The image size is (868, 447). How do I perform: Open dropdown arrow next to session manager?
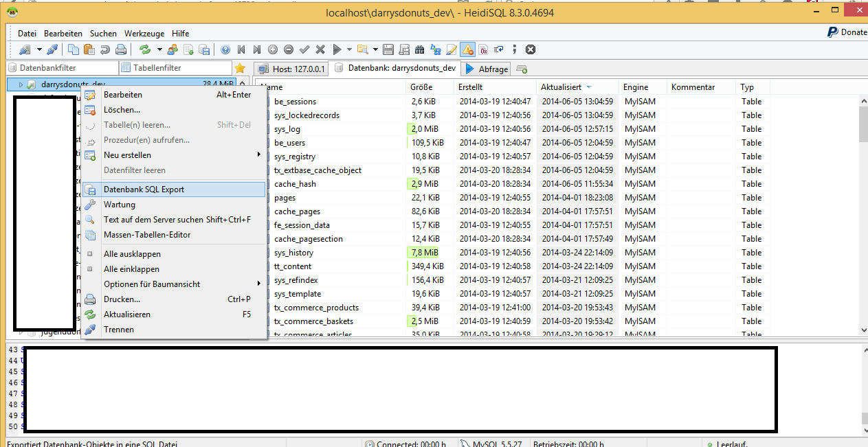39,49
